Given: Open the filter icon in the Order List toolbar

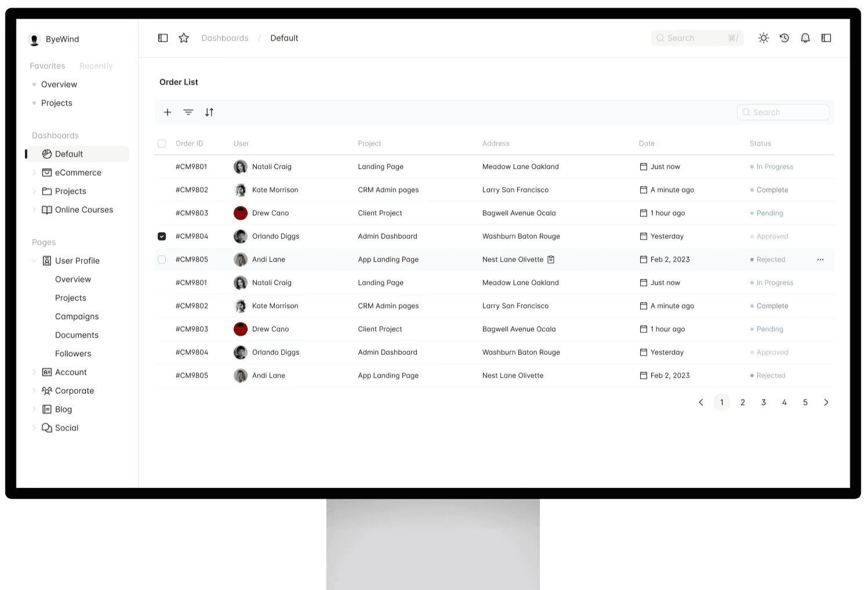Looking at the screenshot, I should 188,112.
